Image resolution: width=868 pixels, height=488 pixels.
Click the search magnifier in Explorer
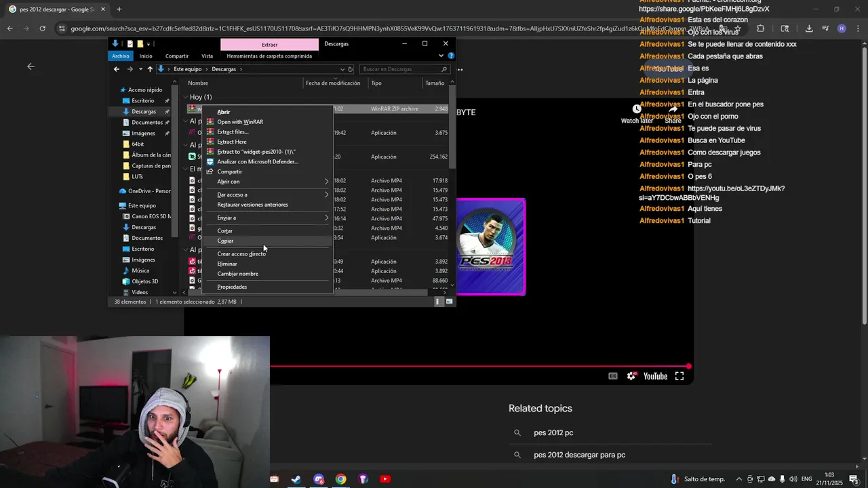coord(444,69)
